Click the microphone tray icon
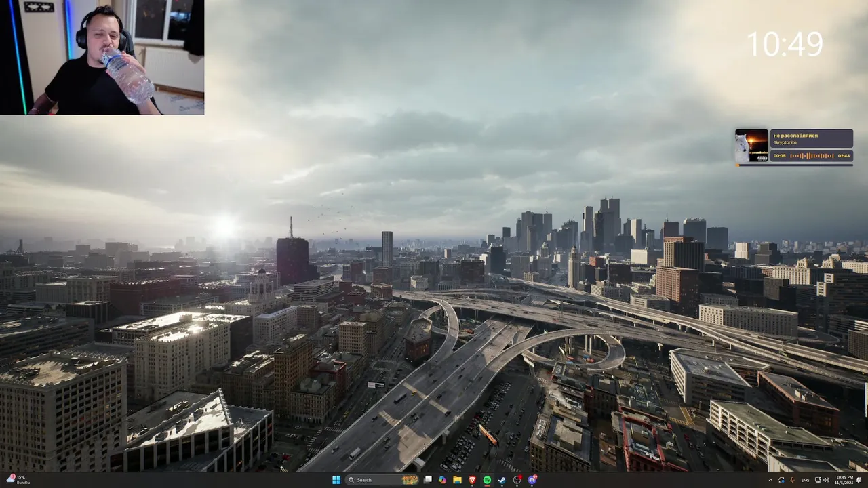Screen dimensions: 868x488 [x=792, y=480]
